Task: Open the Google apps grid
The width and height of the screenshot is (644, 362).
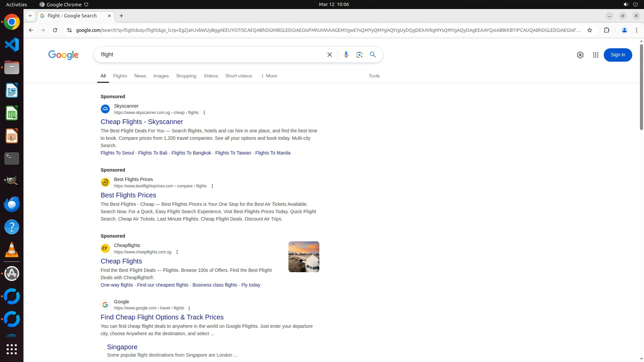Action: (595, 55)
